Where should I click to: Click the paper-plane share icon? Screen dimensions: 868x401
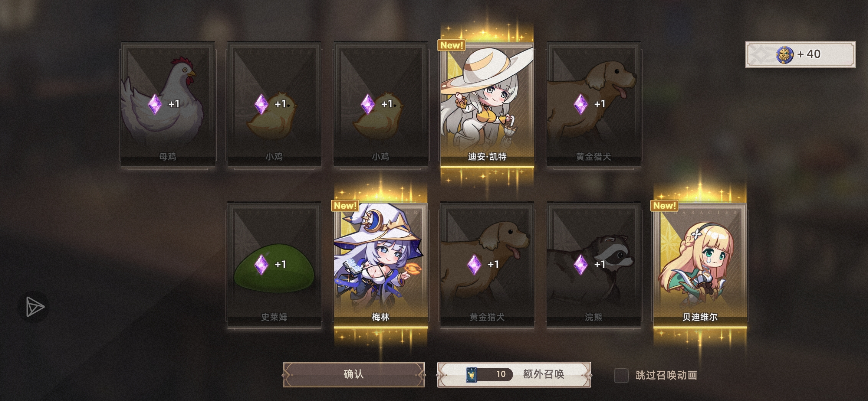tap(34, 307)
